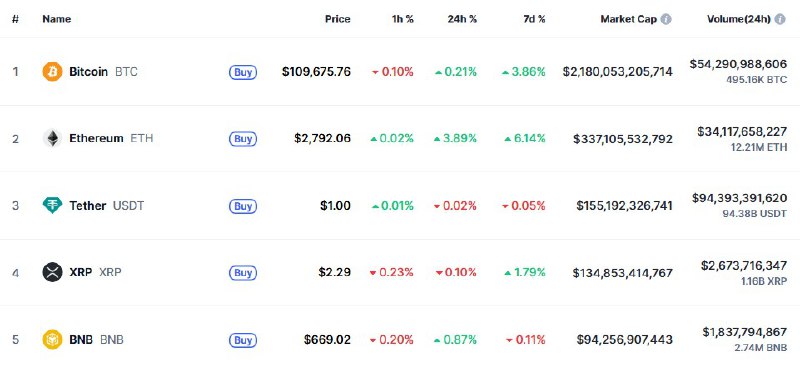
Task: Click the Ethereum diamond logo icon
Action: coord(52,138)
